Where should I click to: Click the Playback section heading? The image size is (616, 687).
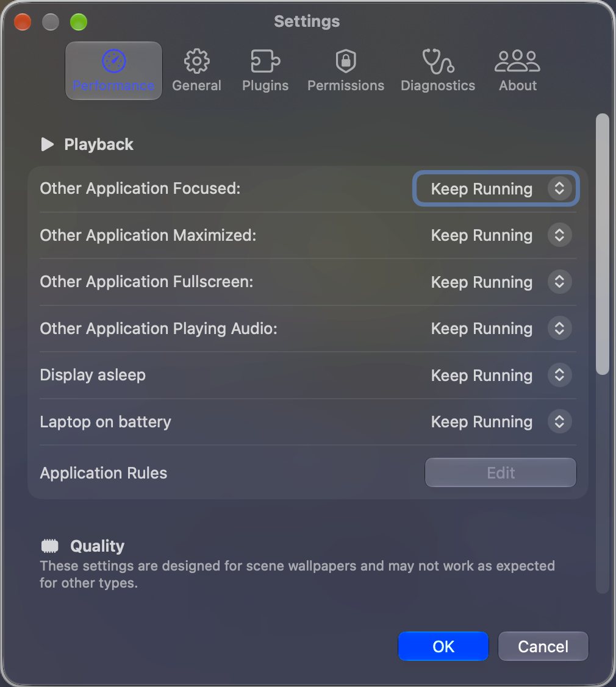click(99, 144)
